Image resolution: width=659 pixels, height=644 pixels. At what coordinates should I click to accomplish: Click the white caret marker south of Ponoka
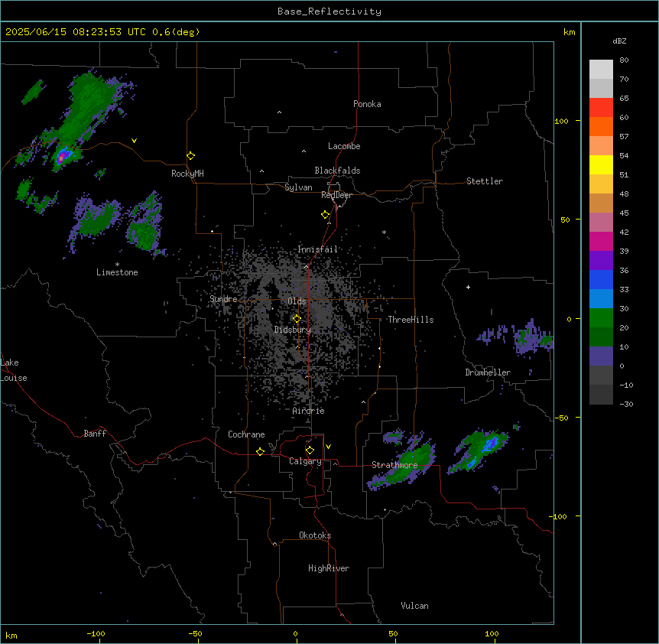click(279, 112)
